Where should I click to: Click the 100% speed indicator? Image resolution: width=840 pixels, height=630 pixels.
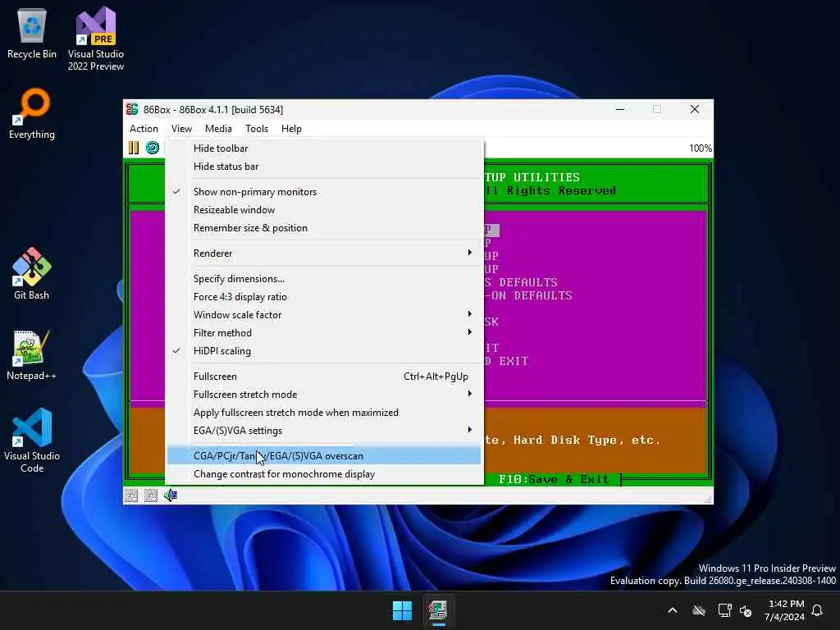[x=701, y=148]
